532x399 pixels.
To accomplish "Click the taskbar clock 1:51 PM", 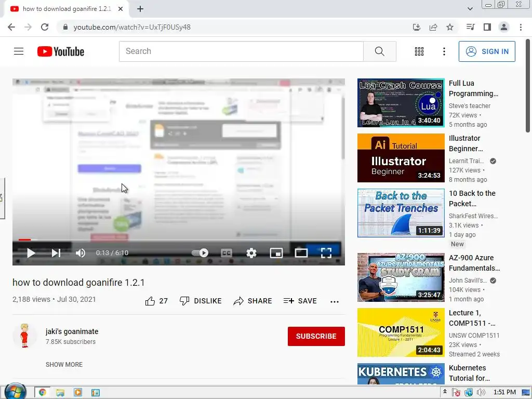I will pyautogui.click(x=504, y=392).
